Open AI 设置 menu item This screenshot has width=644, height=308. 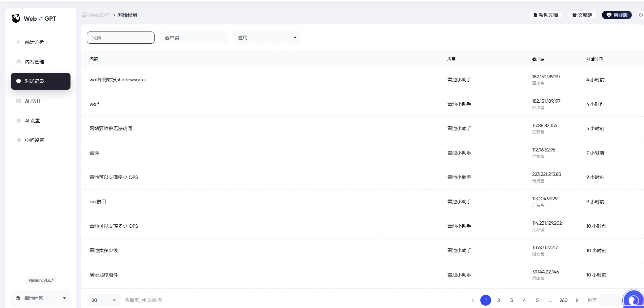coord(41,121)
